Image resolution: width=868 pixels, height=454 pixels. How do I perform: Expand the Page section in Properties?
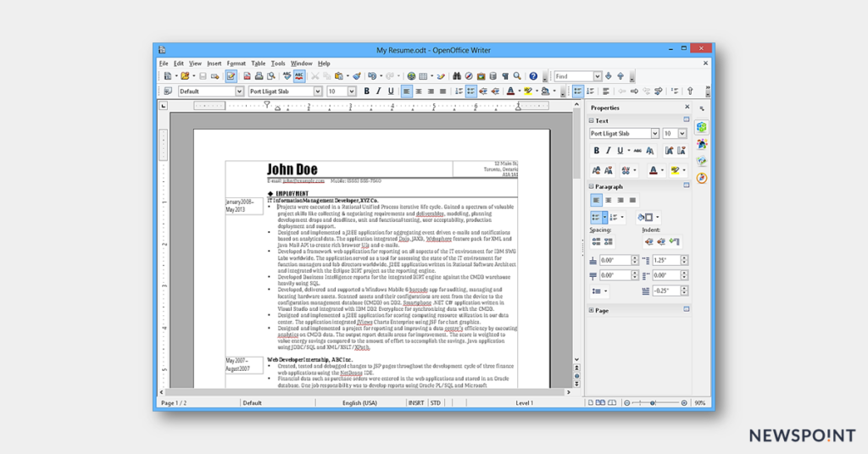pos(591,310)
